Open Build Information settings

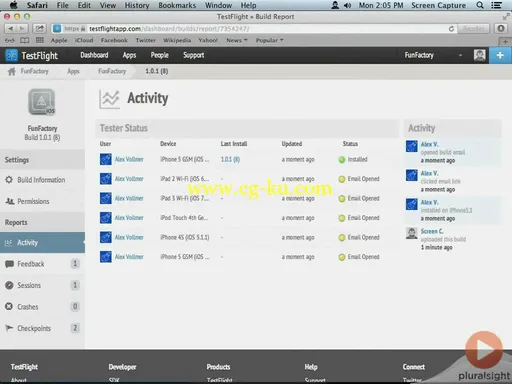pyautogui.click(x=42, y=180)
